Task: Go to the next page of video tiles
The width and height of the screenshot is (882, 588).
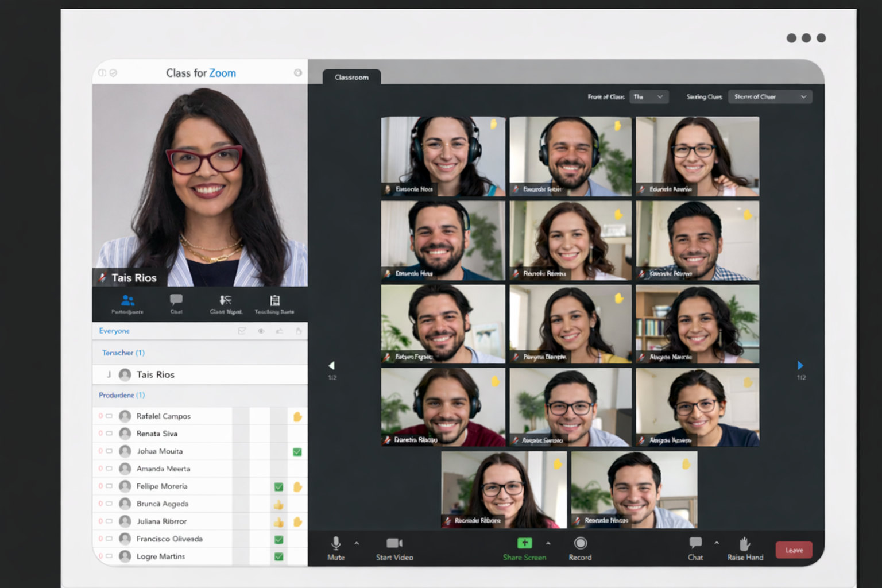Action: click(x=800, y=365)
